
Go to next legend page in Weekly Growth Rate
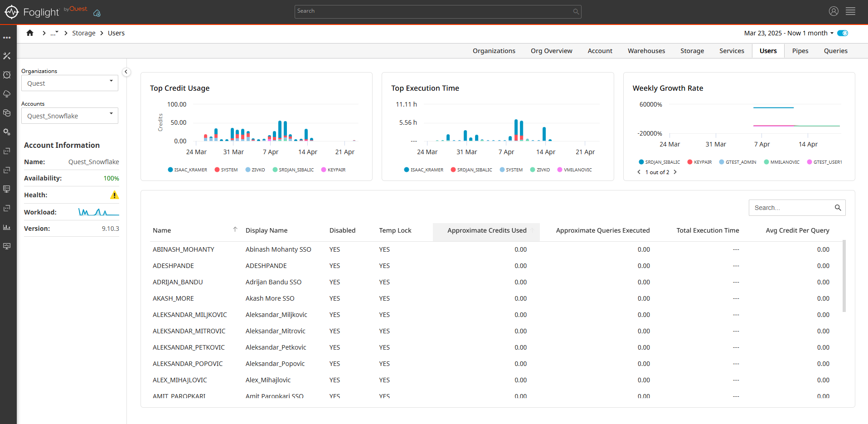pos(675,172)
